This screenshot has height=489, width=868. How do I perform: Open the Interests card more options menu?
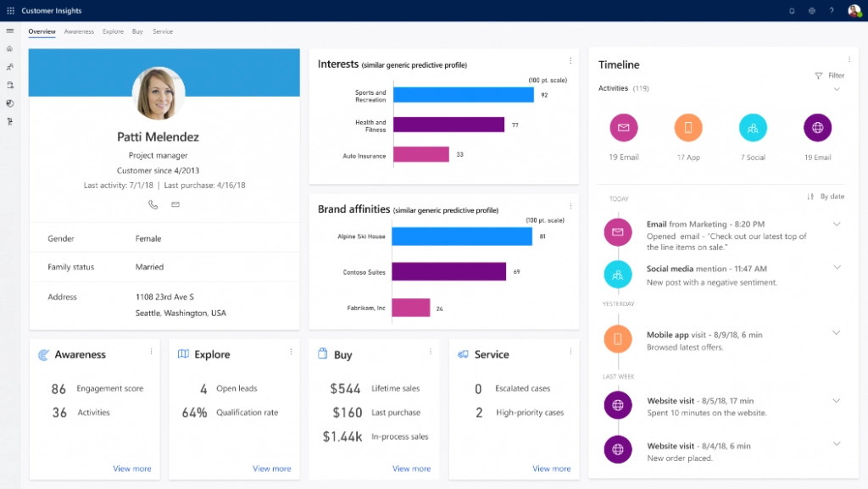pyautogui.click(x=570, y=61)
